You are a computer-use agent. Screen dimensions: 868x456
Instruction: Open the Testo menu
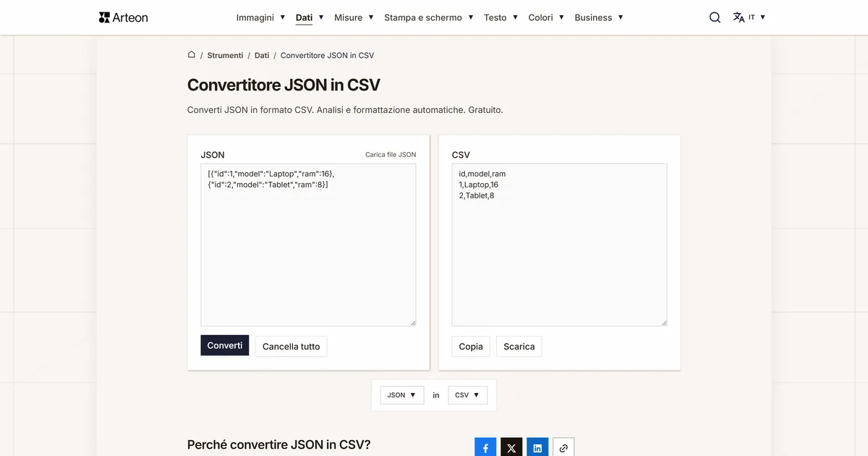(495, 17)
